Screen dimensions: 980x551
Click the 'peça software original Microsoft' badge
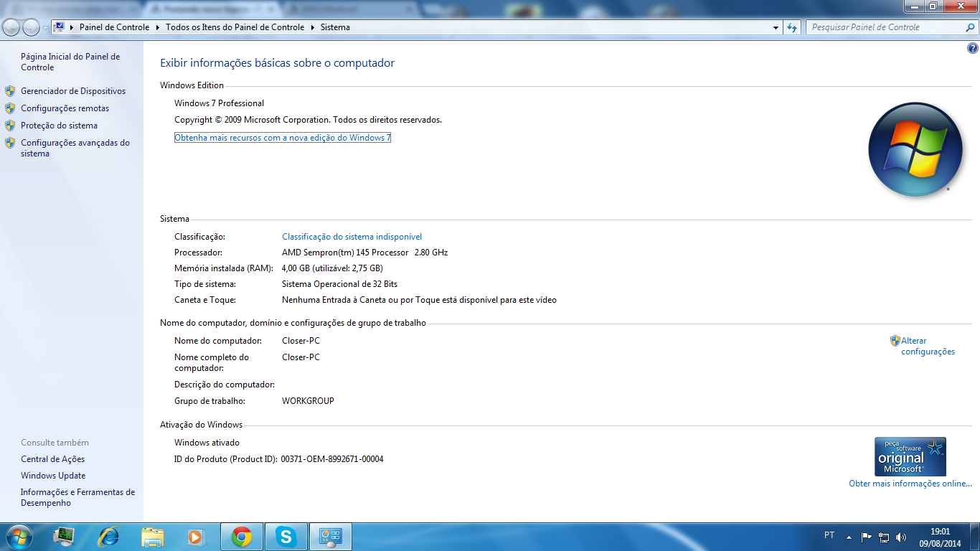(910, 456)
